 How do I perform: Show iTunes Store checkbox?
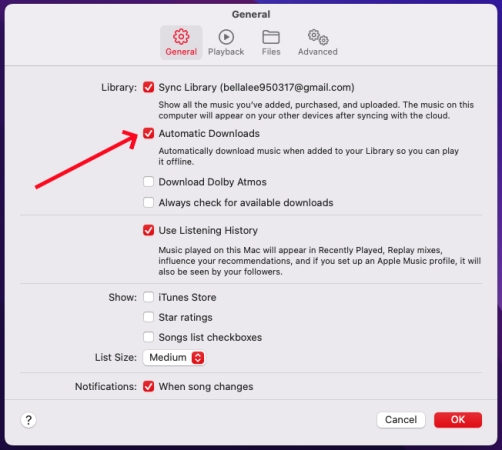(x=148, y=297)
